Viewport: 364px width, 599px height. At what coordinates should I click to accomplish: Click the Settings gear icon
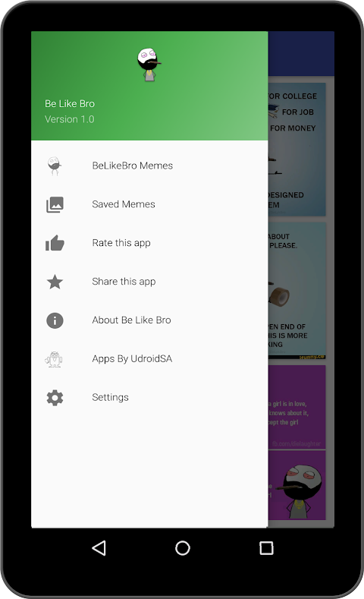tap(55, 398)
